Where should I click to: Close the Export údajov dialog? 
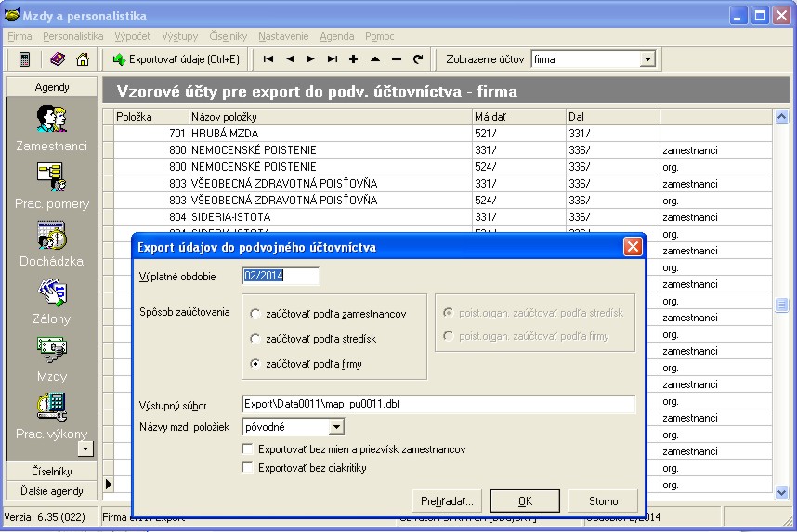[x=633, y=247]
